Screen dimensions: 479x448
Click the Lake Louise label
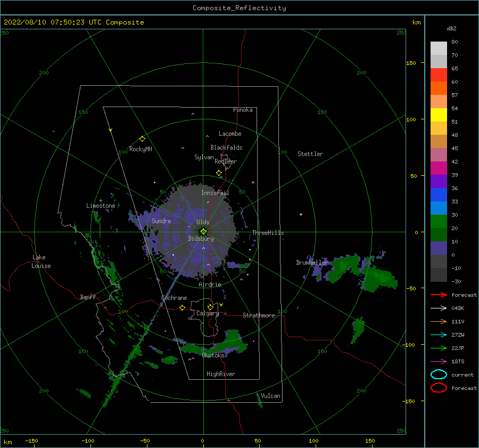pyautogui.click(x=41, y=262)
